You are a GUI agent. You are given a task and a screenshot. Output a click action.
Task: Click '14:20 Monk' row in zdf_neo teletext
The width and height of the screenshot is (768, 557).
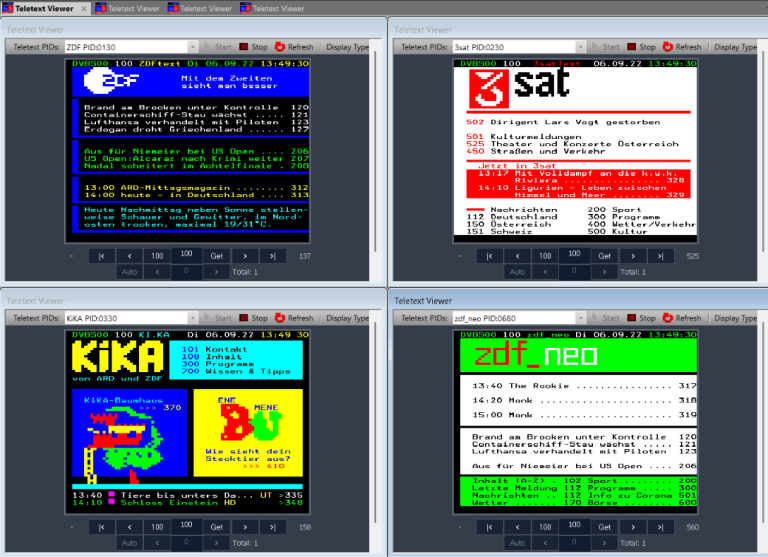pyautogui.click(x=583, y=400)
